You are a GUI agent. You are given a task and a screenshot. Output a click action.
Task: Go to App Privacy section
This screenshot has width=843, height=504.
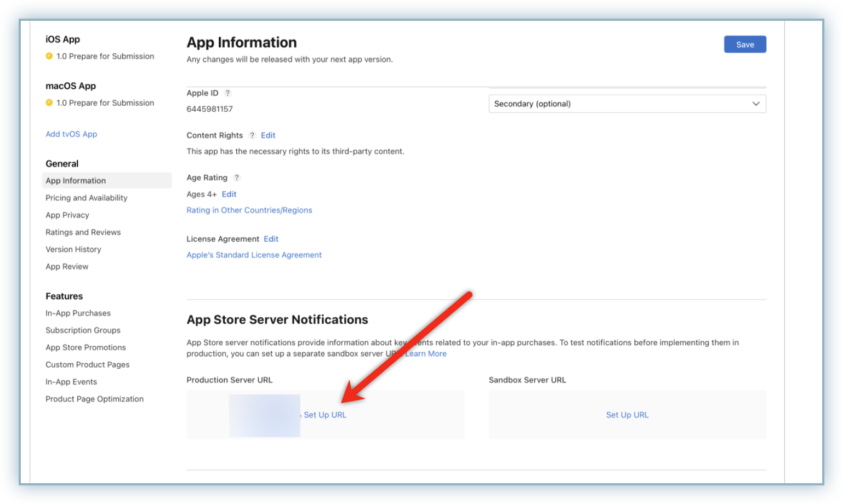pyautogui.click(x=67, y=215)
